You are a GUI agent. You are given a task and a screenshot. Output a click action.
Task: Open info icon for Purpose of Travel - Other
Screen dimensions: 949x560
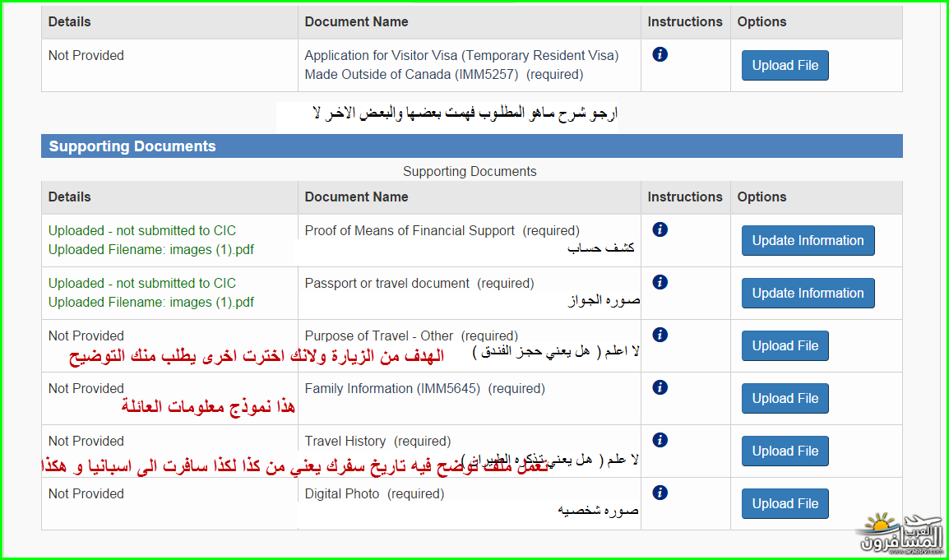[660, 335]
